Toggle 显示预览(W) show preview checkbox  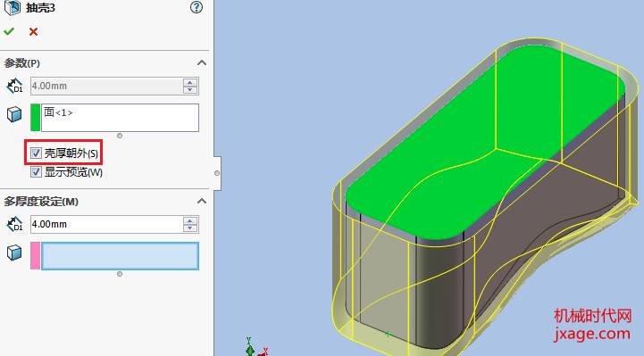coord(36,171)
